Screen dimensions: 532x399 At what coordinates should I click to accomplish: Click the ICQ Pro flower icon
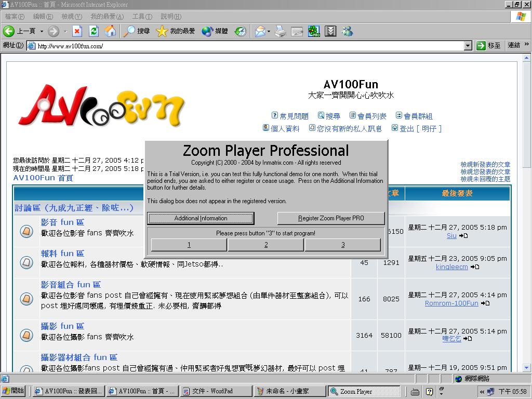pos(314,31)
